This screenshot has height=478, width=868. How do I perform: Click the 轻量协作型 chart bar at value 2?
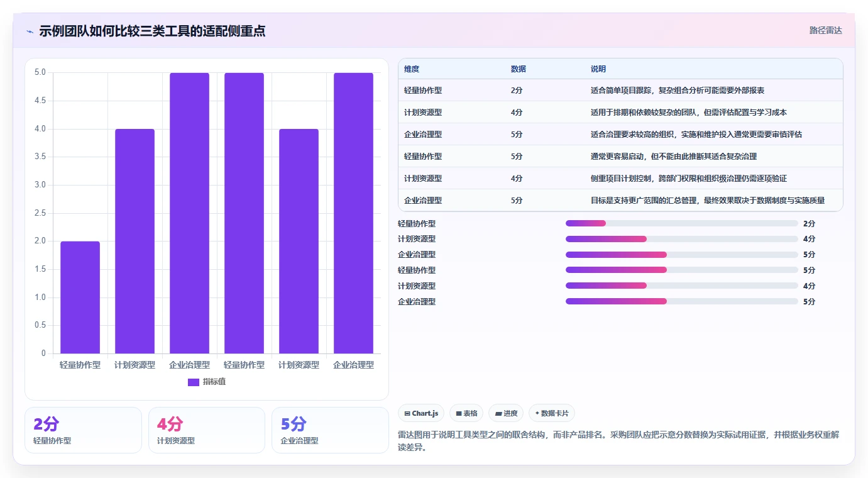[x=80, y=297]
